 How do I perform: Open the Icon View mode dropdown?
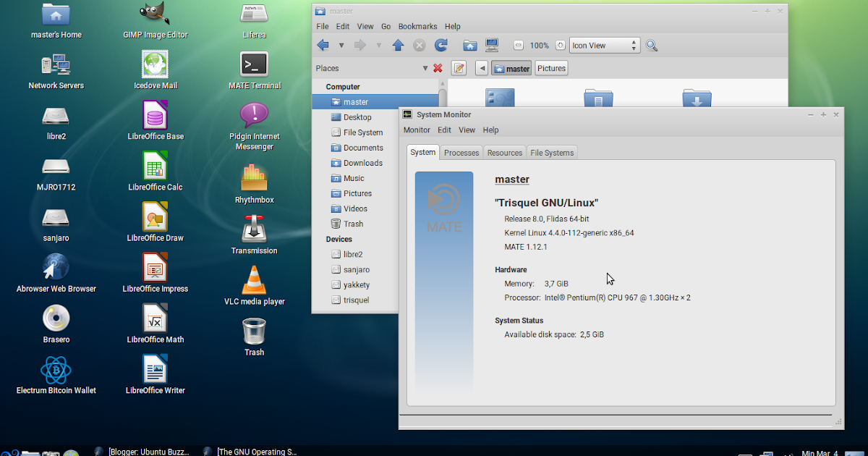[x=605, y=45]
